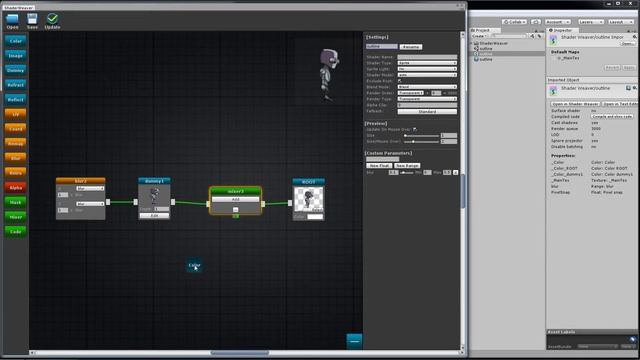Add a Mixer node from the sidebar

tap(16, 217)
